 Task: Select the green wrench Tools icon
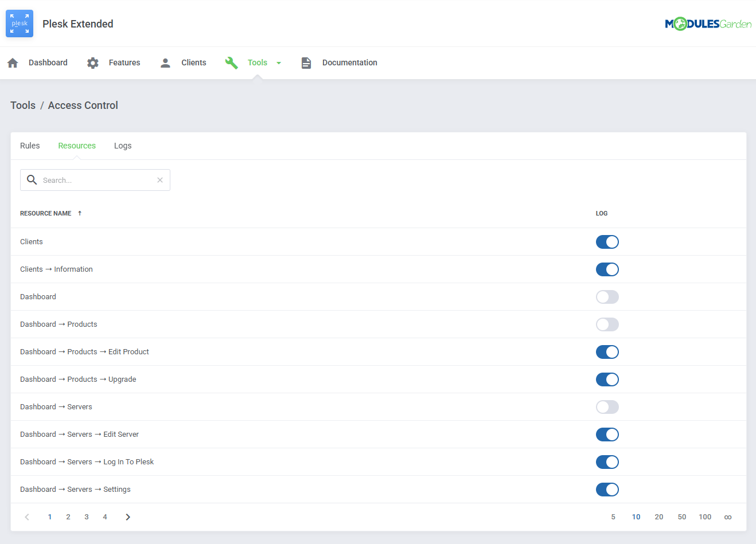tap(231, 62)
